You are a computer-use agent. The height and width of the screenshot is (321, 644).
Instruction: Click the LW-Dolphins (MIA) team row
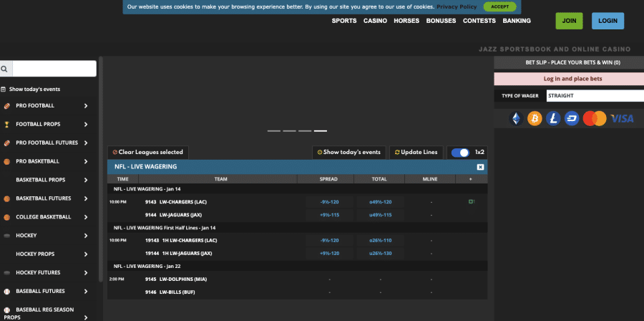tap(298, 279)
